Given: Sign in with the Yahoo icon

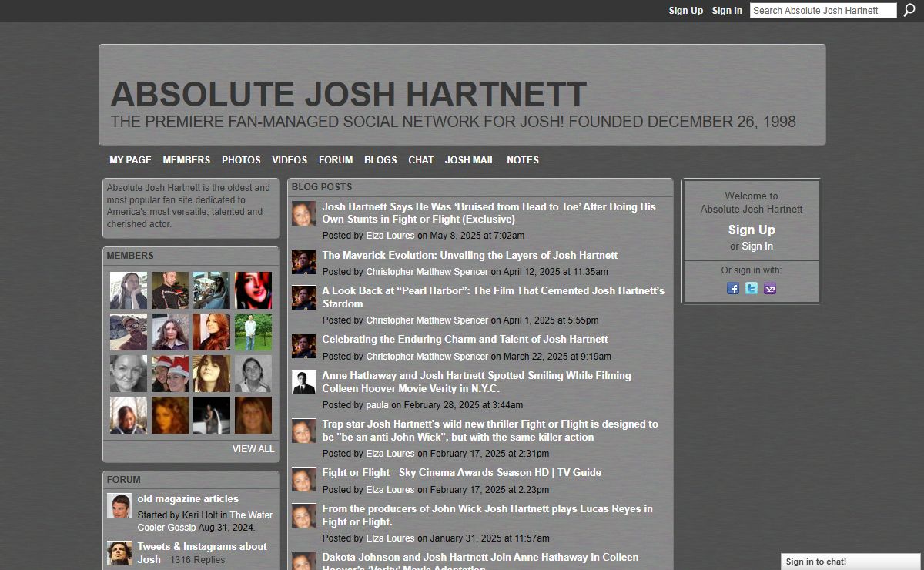Looking at the screenshot, I should pyautogui.click(x=770, y=288).
